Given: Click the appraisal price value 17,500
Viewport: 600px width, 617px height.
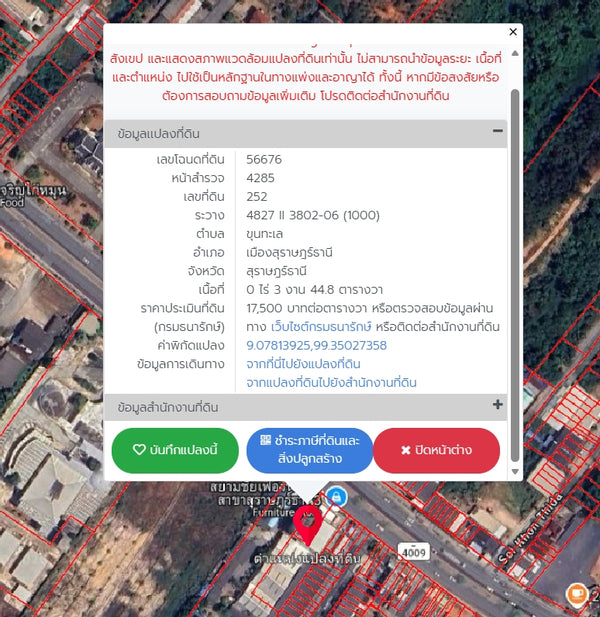Looking at the screenshot, I should [264, 308].
